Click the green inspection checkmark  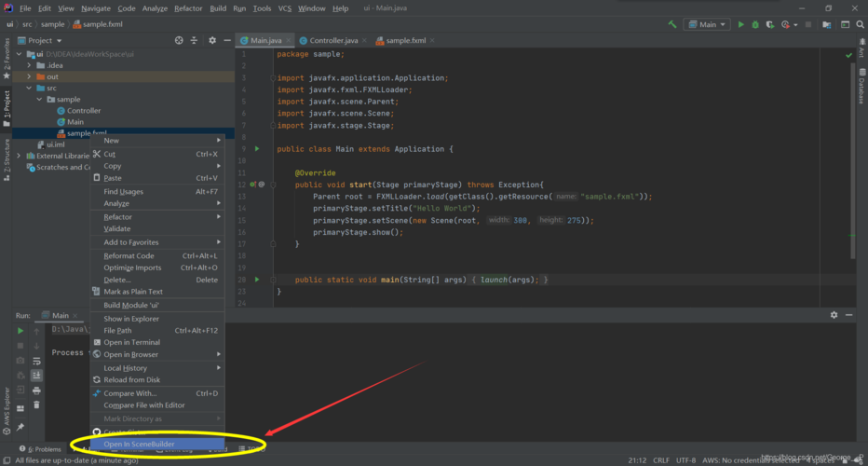[848, 55]
